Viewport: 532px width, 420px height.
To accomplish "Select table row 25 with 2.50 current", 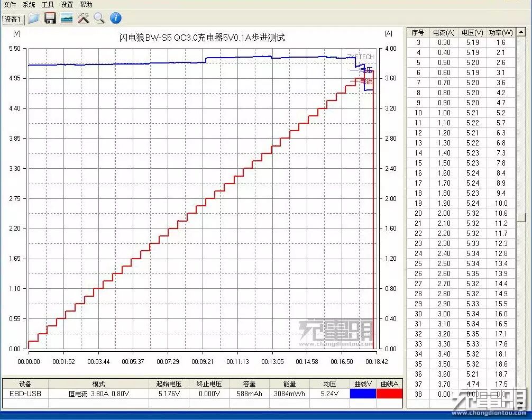I will [461, 263].
